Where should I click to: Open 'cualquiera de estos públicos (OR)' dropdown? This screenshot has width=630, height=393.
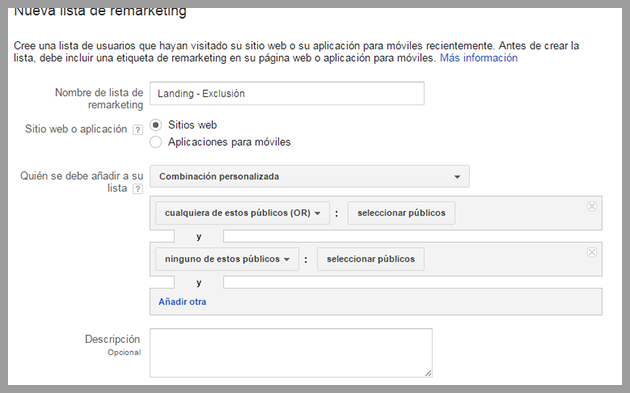pos(242,213)
